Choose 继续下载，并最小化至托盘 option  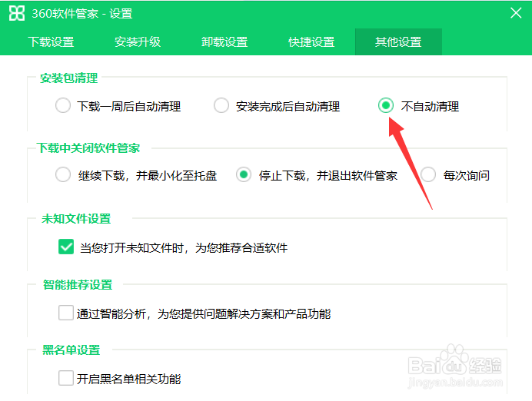63,174
